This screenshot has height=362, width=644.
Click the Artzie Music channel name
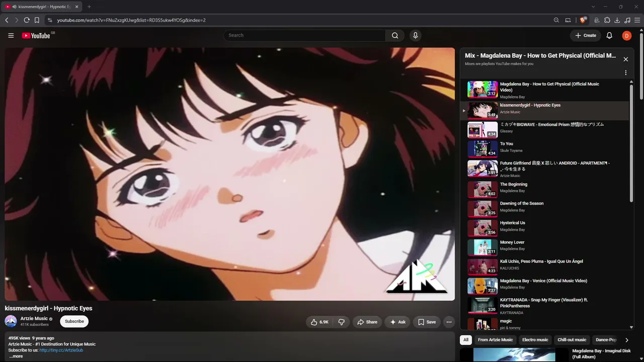pyautogui.click(x=34, y=318)
